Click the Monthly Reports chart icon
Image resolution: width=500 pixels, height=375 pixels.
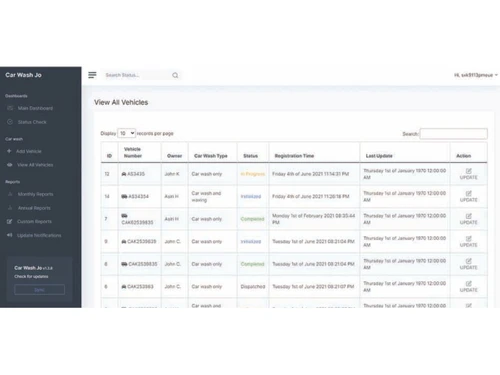pyautogui.click(x=10, y=194)
